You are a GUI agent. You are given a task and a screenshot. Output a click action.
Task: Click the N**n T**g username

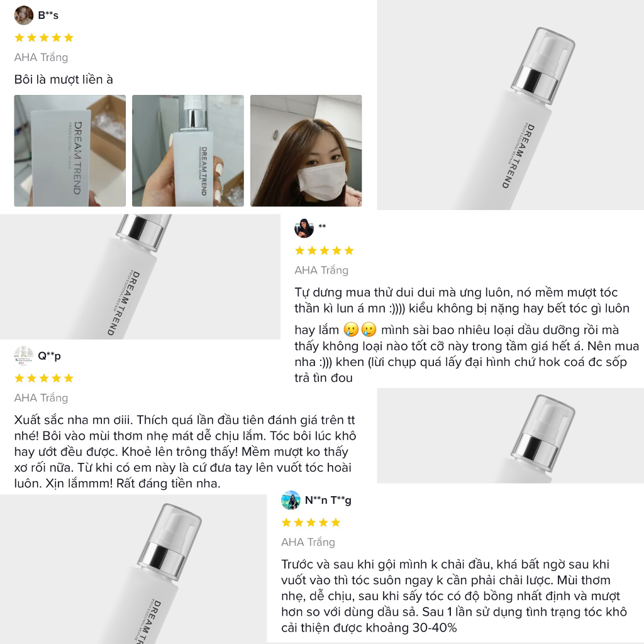pyautogui.click(x=328, y=501)
